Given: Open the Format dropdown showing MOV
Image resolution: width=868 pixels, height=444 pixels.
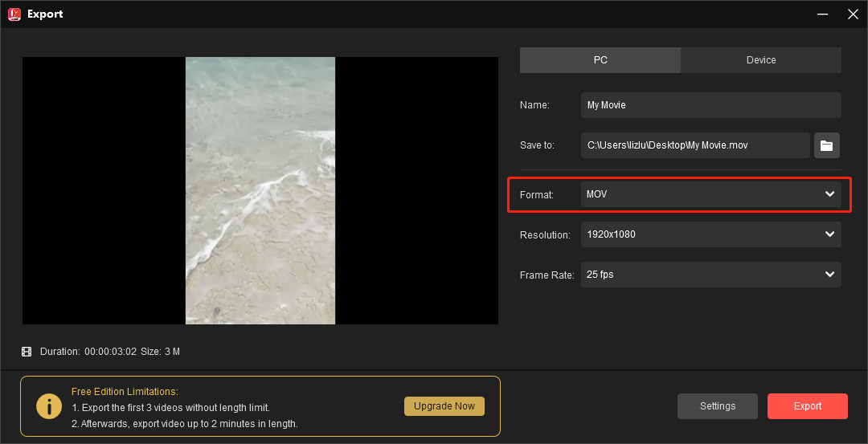Looking at the screenshot, I should (710, 194).
